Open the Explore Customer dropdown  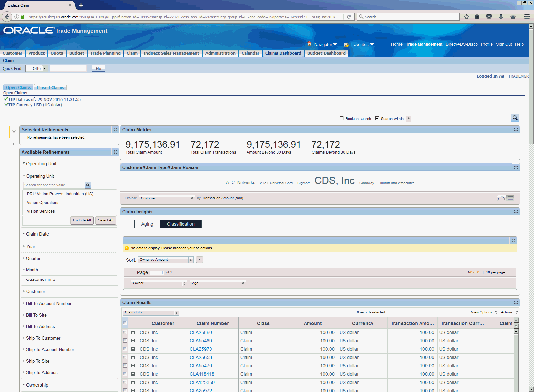tap(167, 198)
